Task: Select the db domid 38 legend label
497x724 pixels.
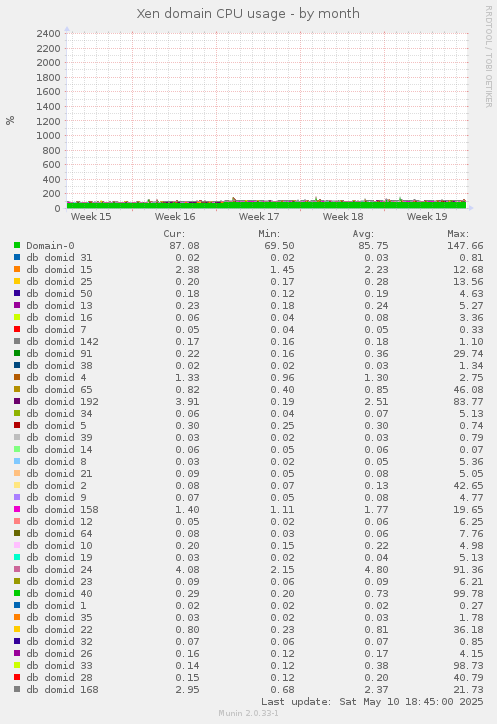Action: 59,366
